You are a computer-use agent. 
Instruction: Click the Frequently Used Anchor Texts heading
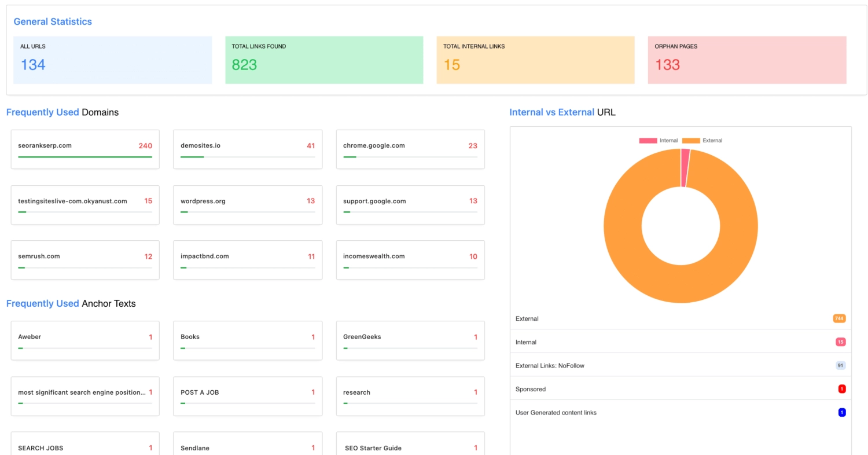pos(71,303)
